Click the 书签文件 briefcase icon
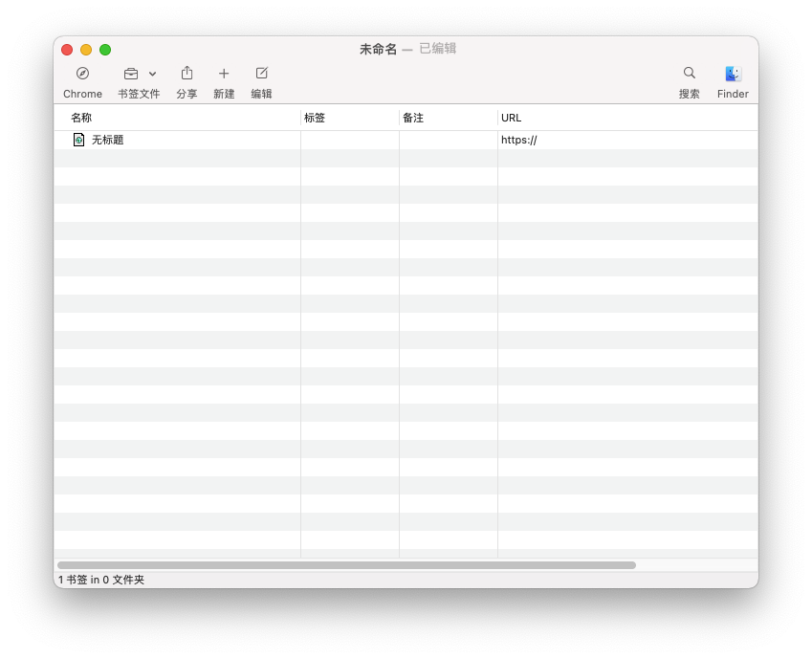This screenshot has height=659, width=812. point(131,74)
